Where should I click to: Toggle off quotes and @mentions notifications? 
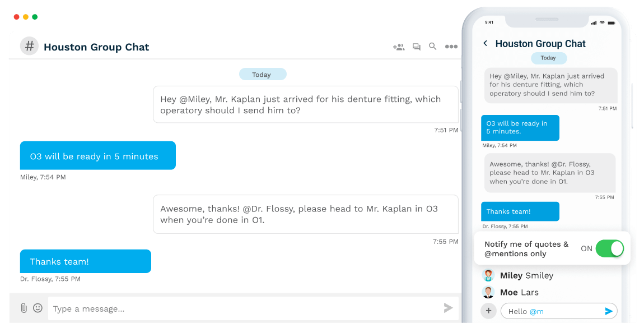[609, 248]
